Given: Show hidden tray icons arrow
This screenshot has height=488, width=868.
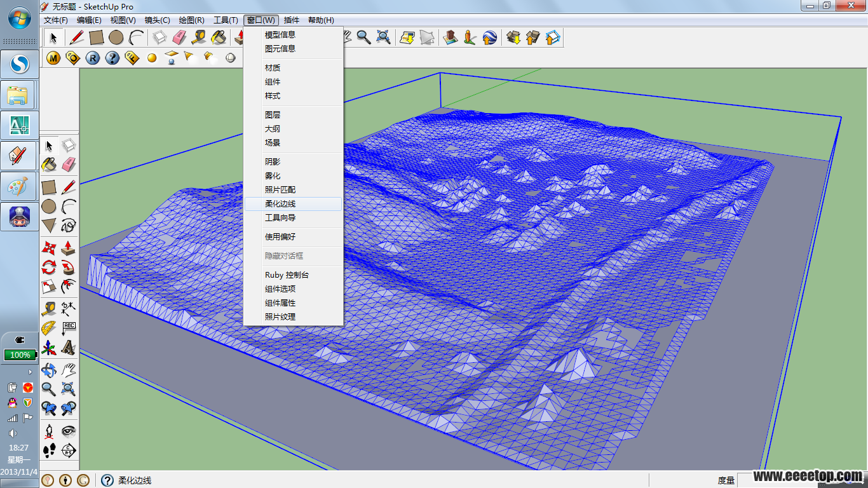Looking at the screenshot, I should pyautogui.click(x=30, y=372).
